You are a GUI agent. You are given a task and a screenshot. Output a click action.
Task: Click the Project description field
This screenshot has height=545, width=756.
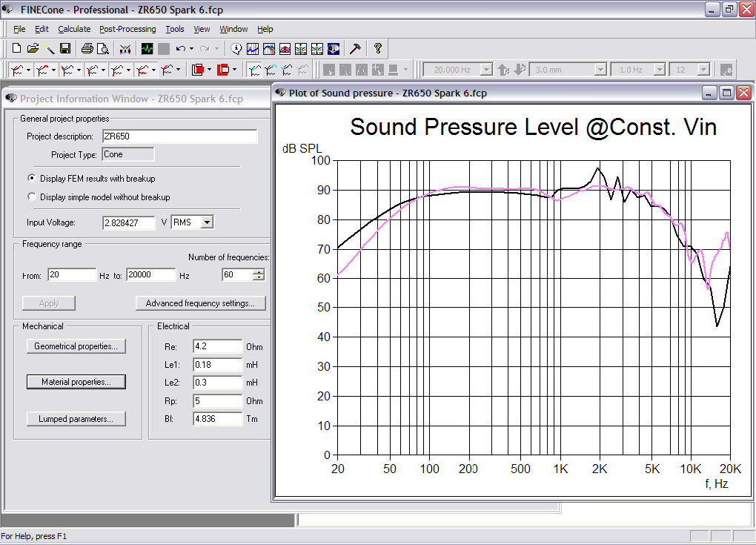[x=180, y=136]
